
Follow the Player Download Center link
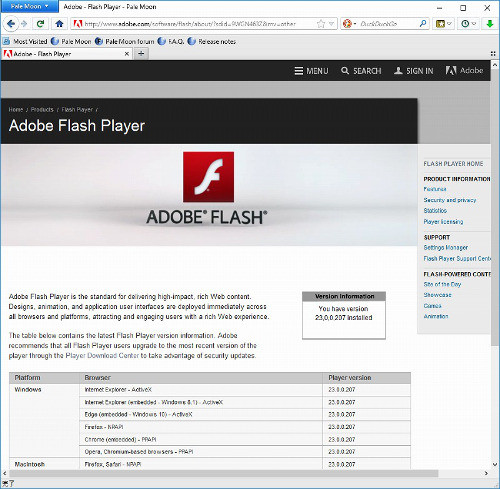click(x=102, y=356)
